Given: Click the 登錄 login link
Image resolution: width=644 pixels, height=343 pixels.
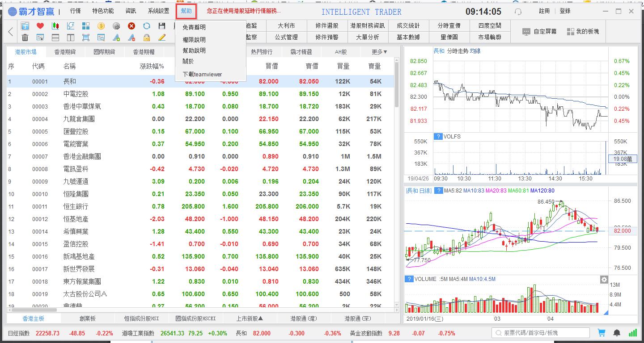Looking at the screenshot, I should 565,11.
